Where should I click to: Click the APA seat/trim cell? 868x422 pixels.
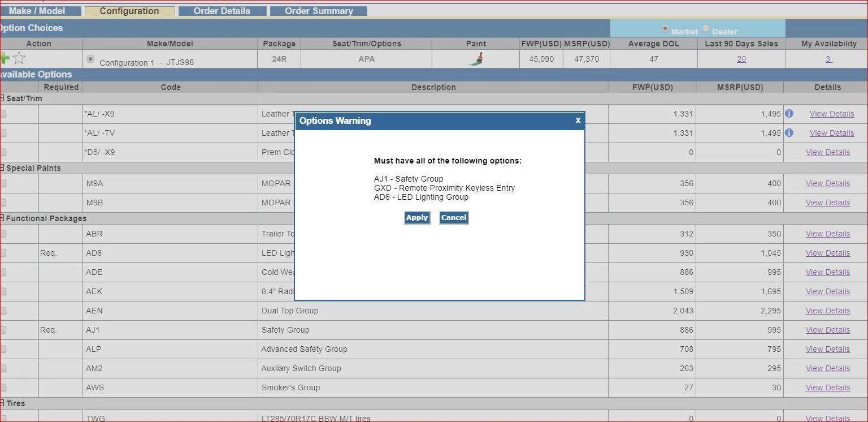366,59
